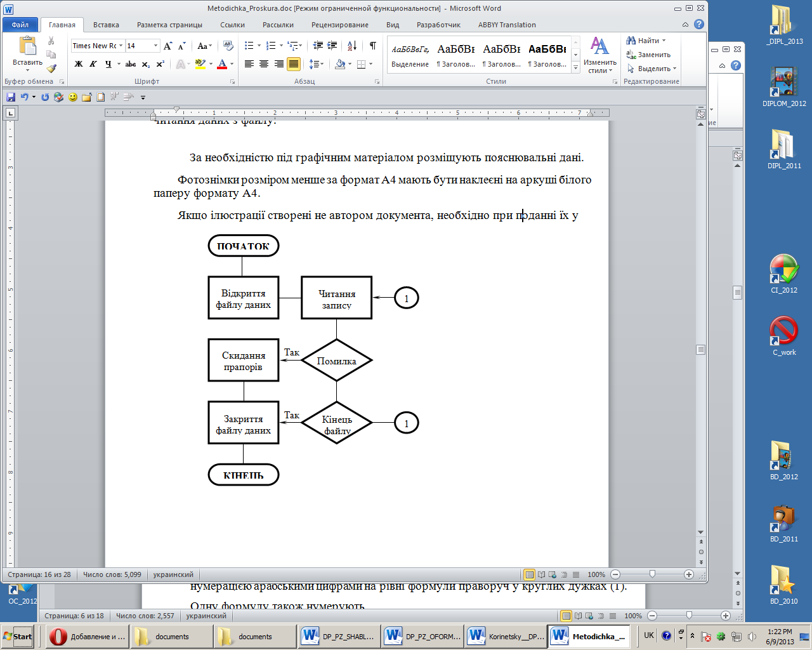Click the Redo icon in quick access toolbar
The image size is (812, 650).
pos(45,97)
